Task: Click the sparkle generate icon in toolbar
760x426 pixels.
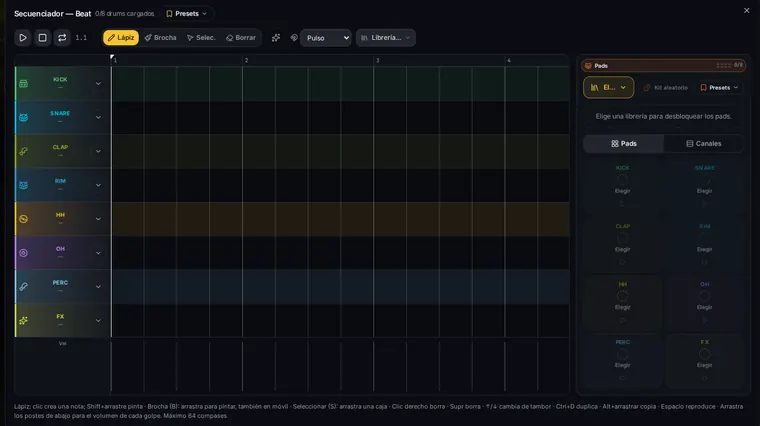Action: point(276,38)
